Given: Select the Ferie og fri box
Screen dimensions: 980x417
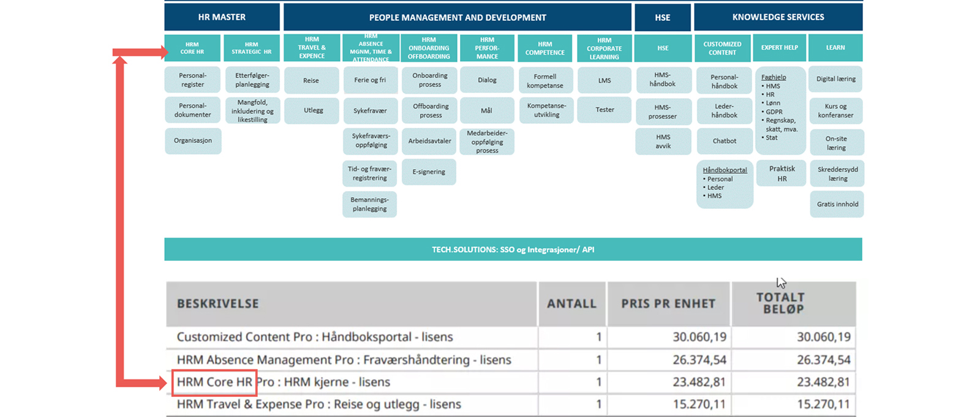Looking at the screenshot, I should coord(370,80).
